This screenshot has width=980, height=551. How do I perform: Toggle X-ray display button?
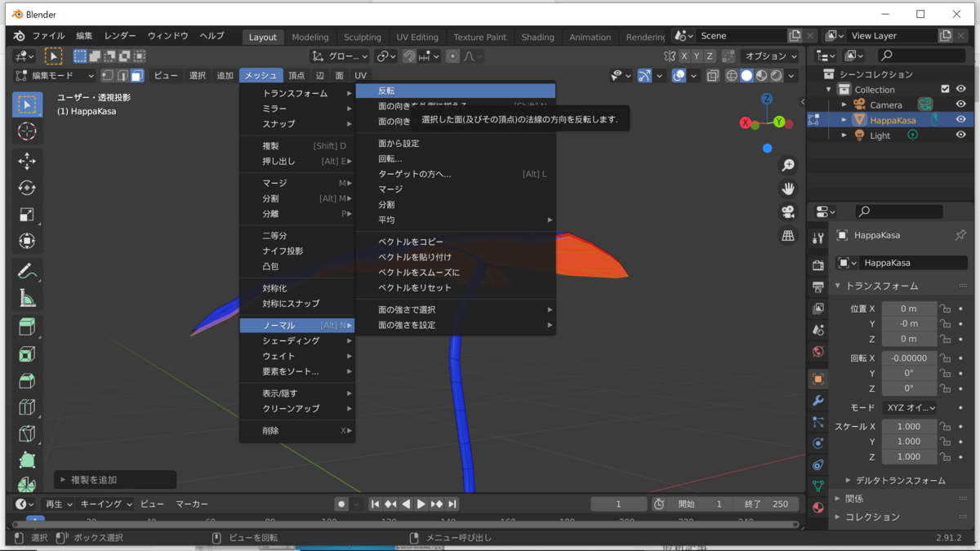click(x=713, y=75)
